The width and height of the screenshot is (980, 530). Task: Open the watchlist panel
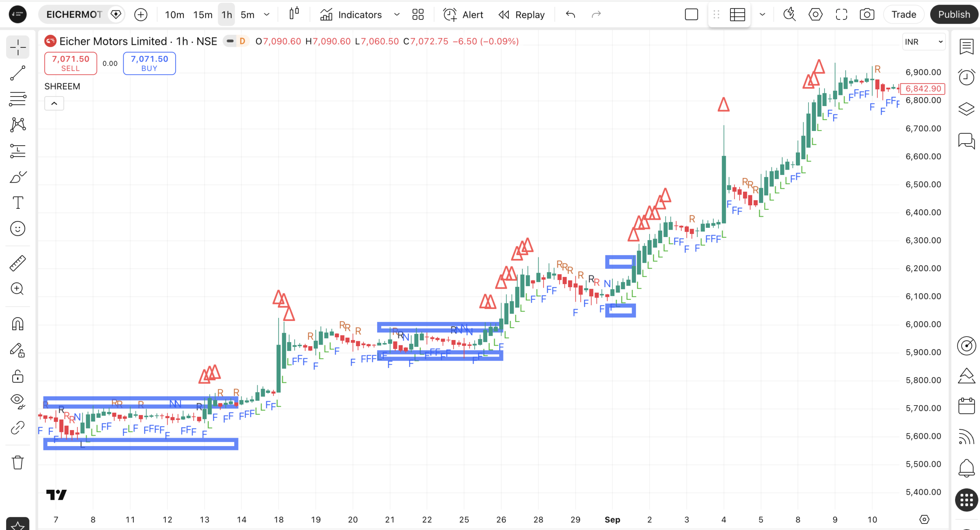point(966,47)
